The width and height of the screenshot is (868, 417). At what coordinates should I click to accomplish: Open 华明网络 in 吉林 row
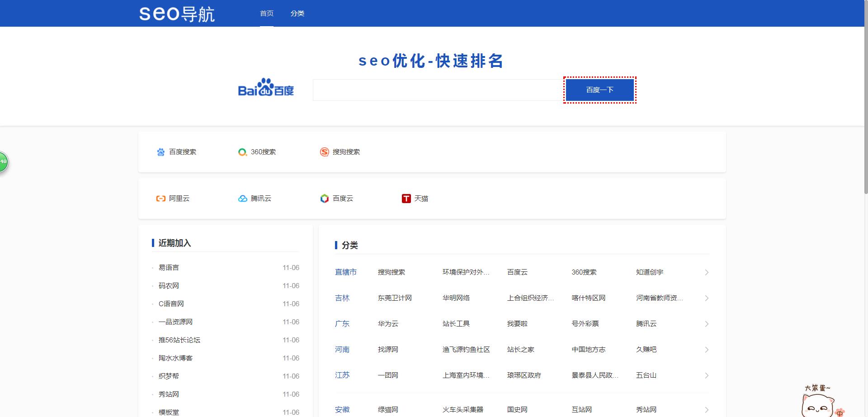456,298
